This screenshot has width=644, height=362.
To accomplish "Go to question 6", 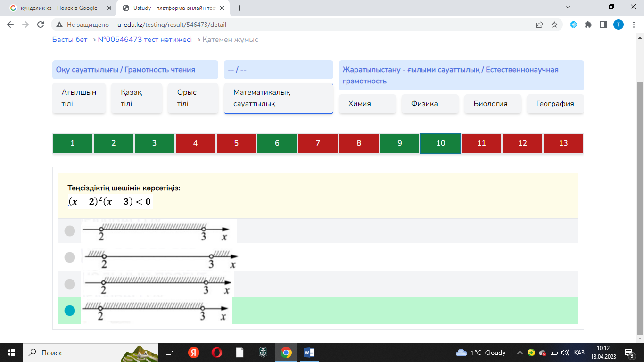I will pyautogui.click(x=277, y=143).
